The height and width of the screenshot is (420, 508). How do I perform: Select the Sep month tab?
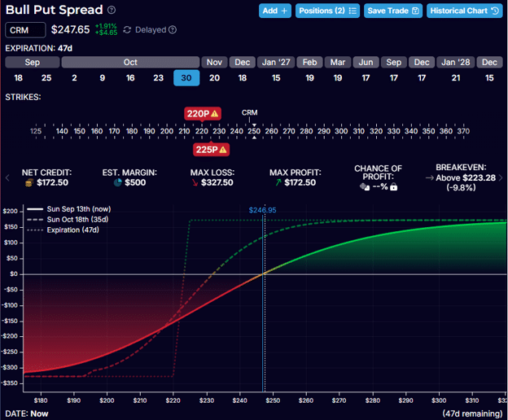tap(33, 62)
